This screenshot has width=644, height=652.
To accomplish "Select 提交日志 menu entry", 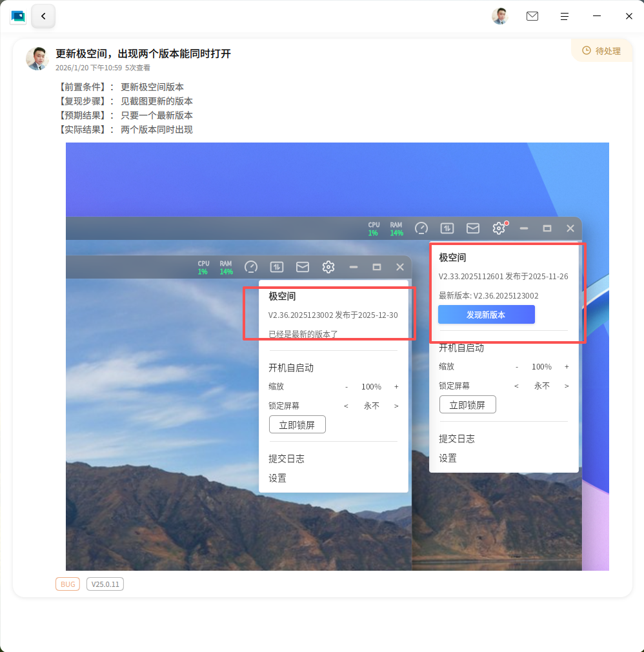I will point(458,439).
